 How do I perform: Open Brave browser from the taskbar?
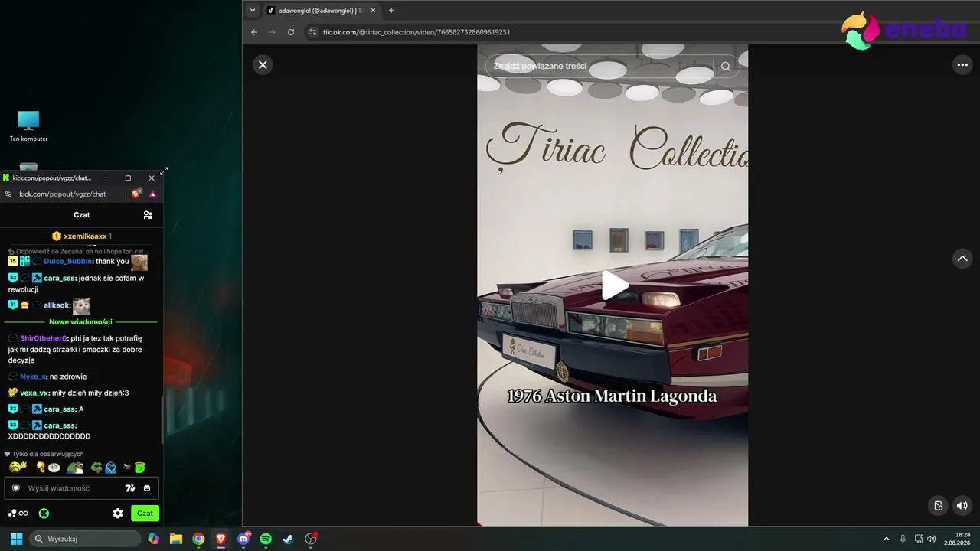tap(221, 539)
